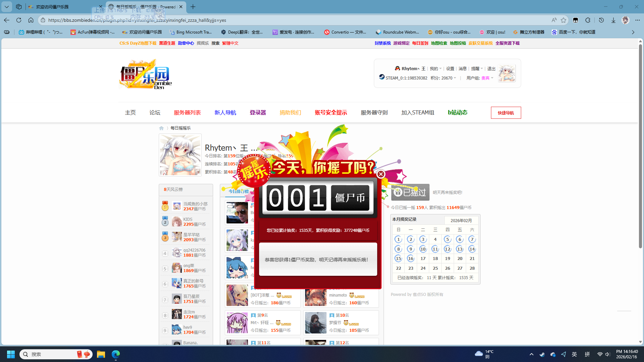Open browser downloads icon
Image resolution: width=644 pixels, height=362 pixels.
(x=613, y=20)
